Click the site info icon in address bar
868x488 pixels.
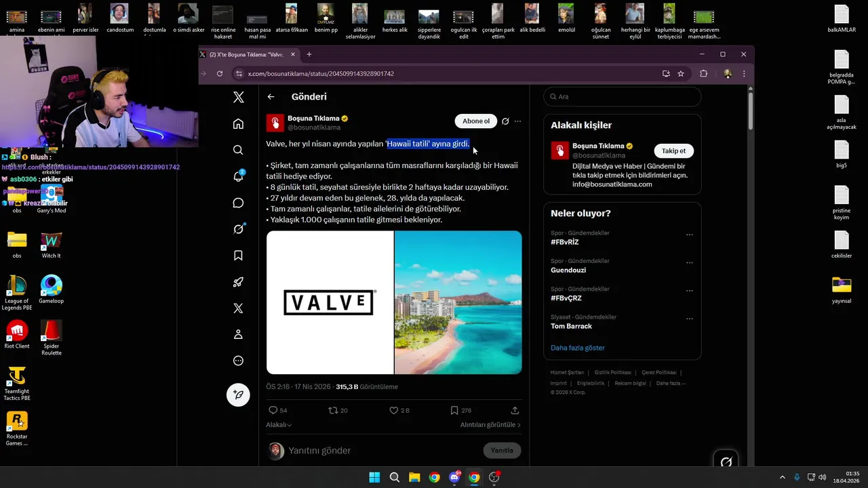pyautogui.click(x=239, y=73)
